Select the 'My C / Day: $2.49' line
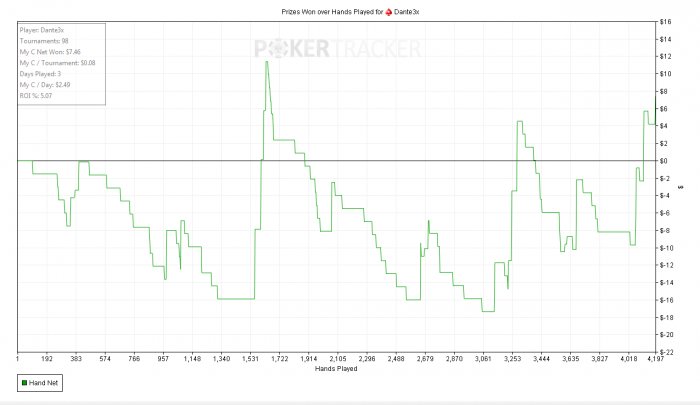This screenshot has width=700, height=405. [x=45, y=85]
